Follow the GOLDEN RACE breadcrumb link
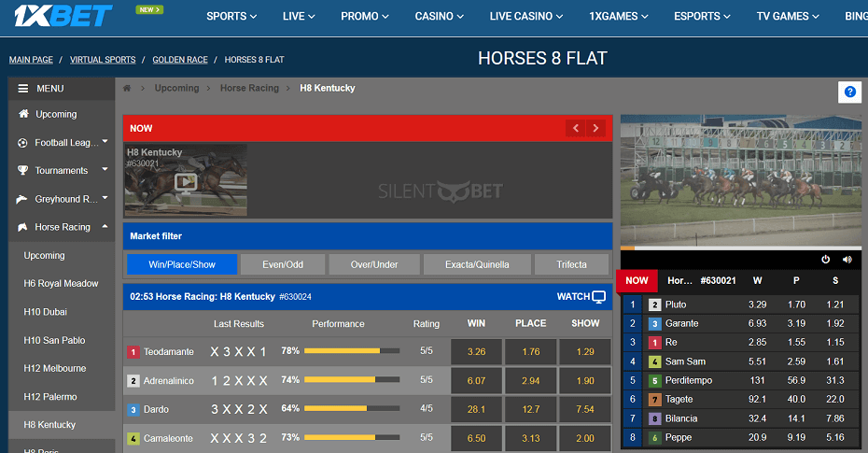Screen dimensions: 868x453 click(180, 60)
